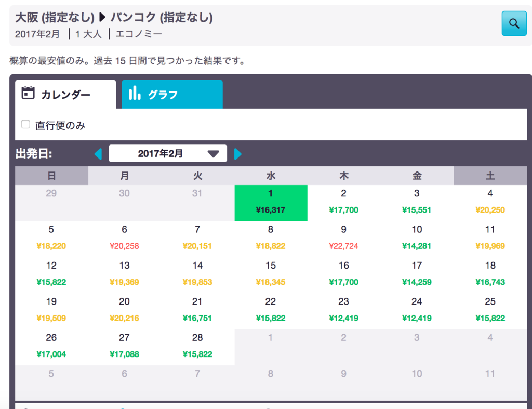The height and width of the screenshot is (409, 532).
Task: Click the 日 Sunday column header
Action: [51, 176]
